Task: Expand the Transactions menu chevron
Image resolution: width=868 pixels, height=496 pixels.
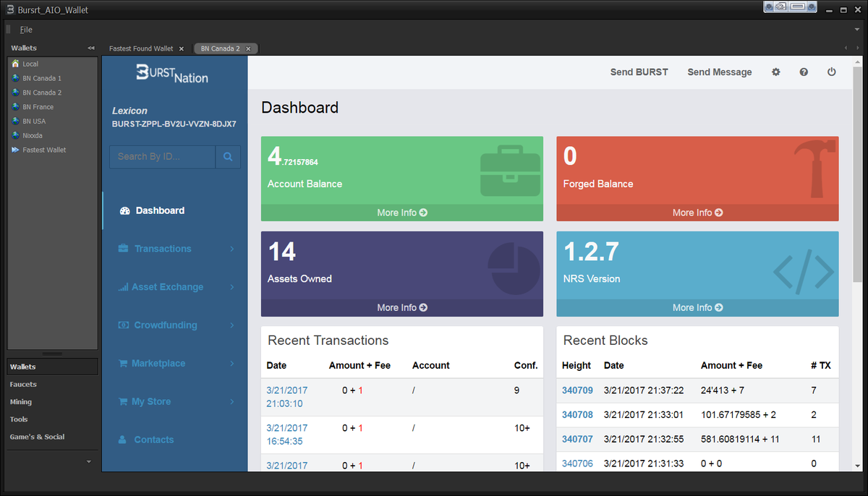Action: pyautogui.click(x=232, y=249)
